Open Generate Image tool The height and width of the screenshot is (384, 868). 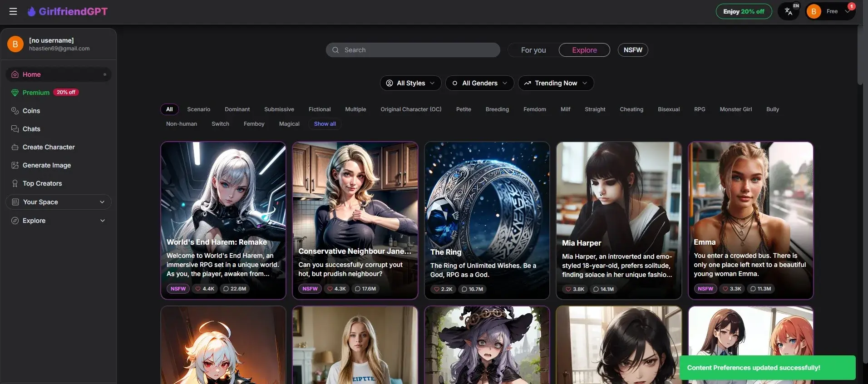pos(46,165)
